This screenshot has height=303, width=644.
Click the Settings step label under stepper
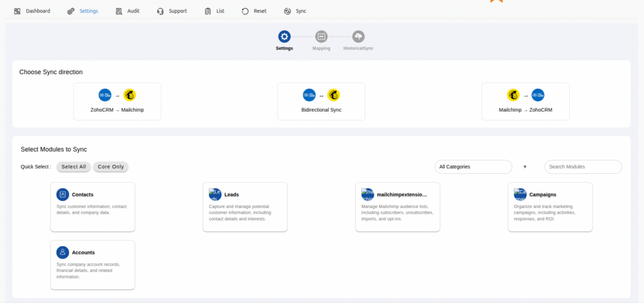point(284,49)
